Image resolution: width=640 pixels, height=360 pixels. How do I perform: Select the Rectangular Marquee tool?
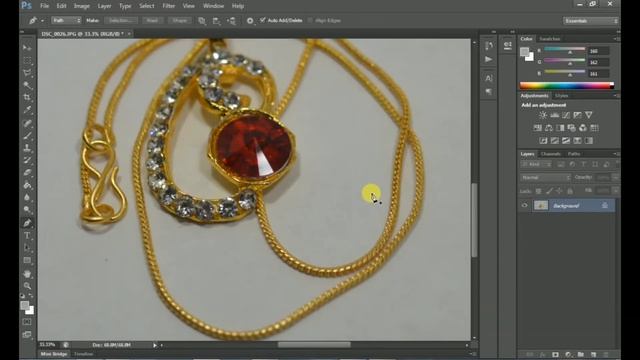pos(27,60)
